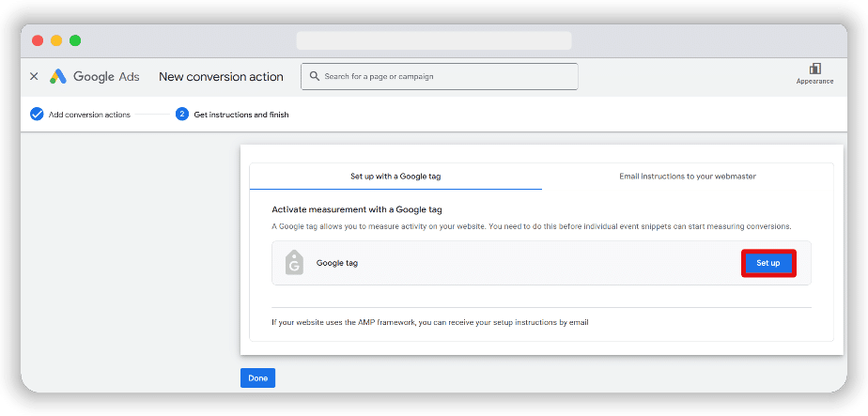Click the Google Ads logo

coord(95,76)
